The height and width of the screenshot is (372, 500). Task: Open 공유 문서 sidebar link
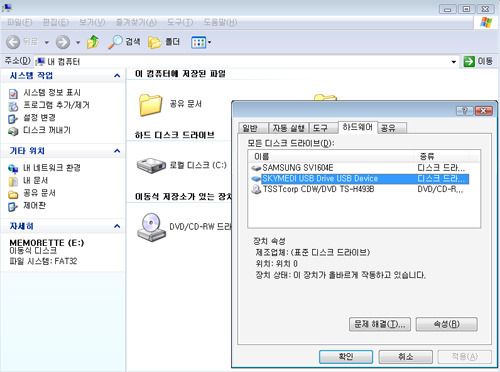click(x=39, y=193)
